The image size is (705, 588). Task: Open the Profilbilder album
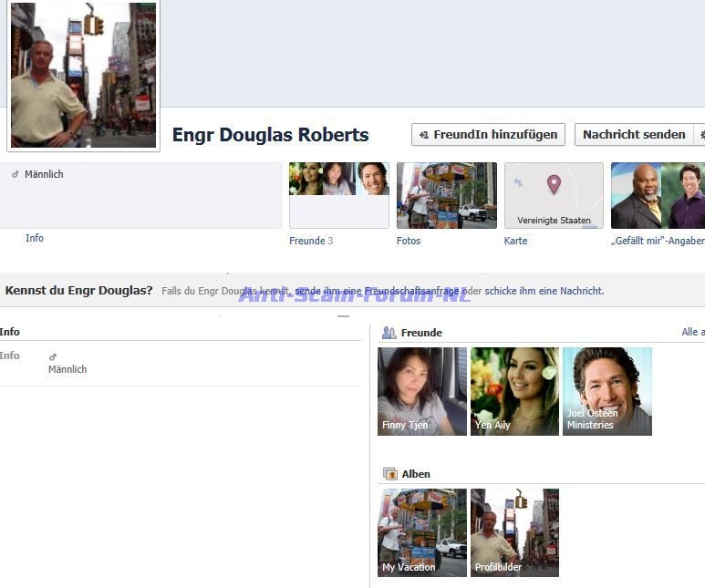pyautogui.click(x=514, y=532)
